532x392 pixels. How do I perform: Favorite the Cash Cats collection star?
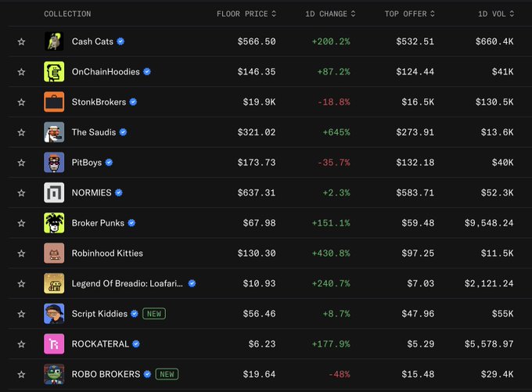click(x=21, y=41)
